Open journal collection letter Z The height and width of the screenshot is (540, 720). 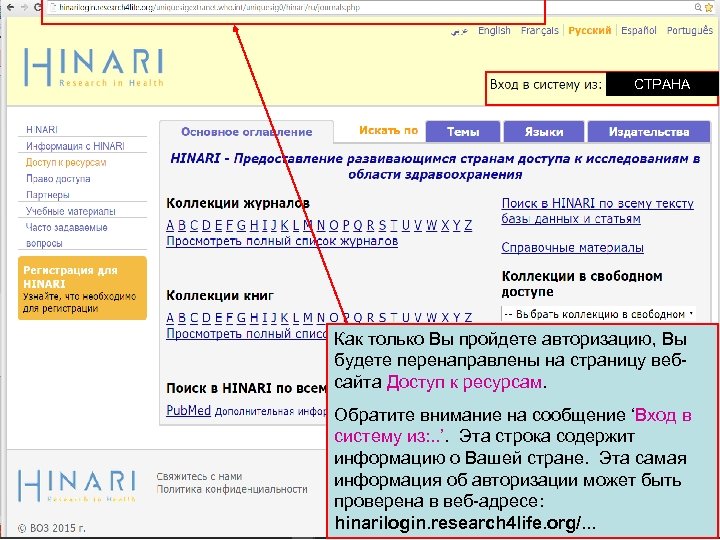click(468, 225)
